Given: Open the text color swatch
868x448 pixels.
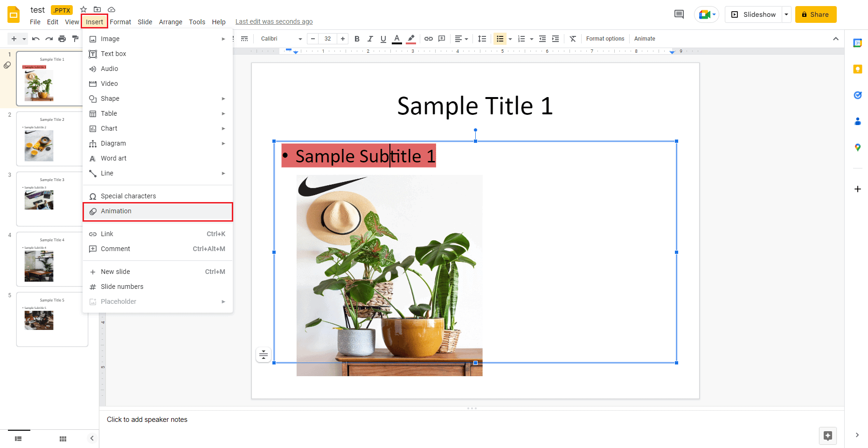Looking at the screenshot, I should click(396, 39).
